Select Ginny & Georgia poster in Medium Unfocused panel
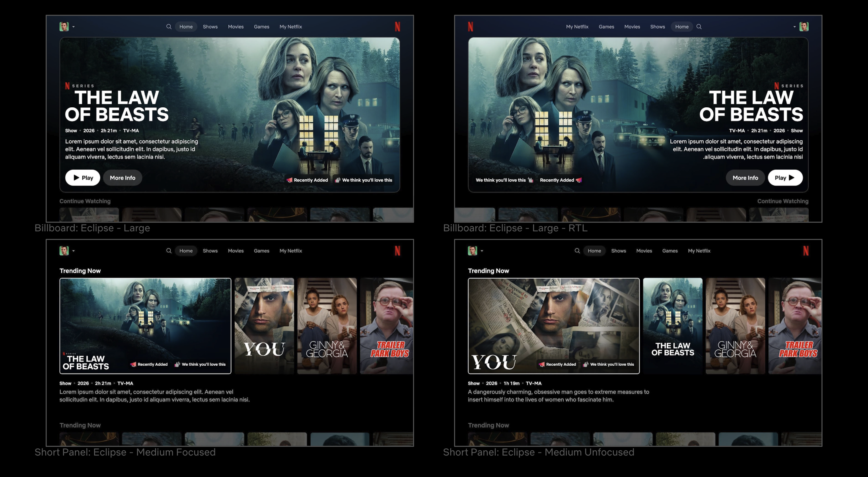868x477 pixels. 736,326
